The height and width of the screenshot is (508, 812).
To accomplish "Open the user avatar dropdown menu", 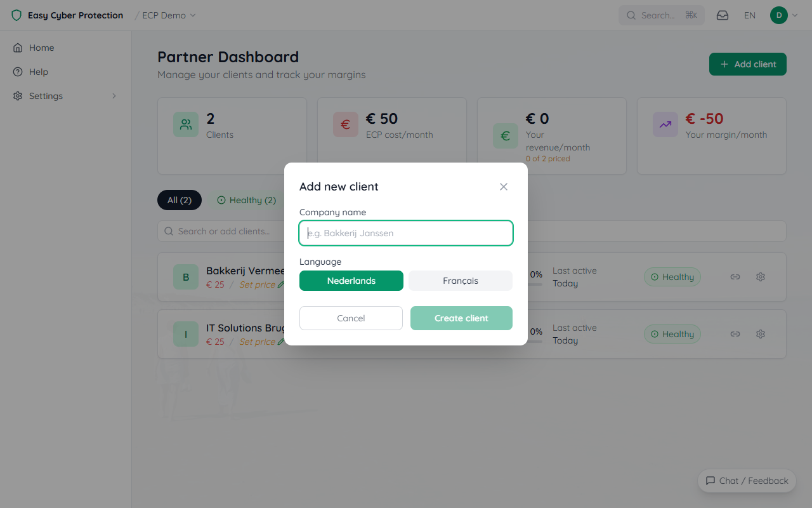I will point(783,15).
